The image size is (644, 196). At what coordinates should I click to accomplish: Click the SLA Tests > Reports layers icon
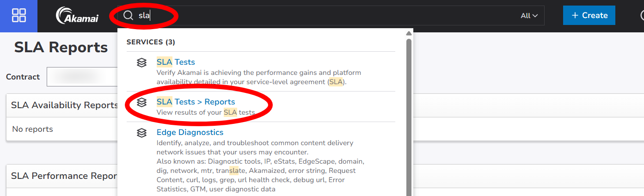point(142,102)
